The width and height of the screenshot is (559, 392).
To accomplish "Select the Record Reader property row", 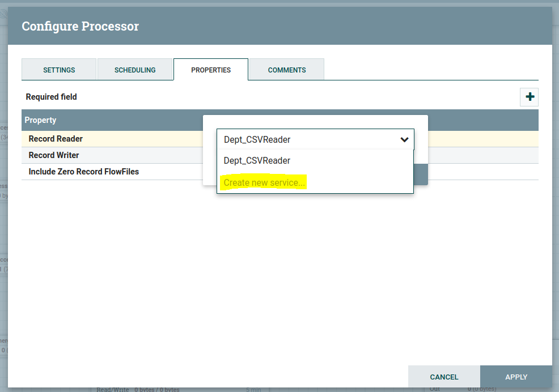I will (56, 139).
